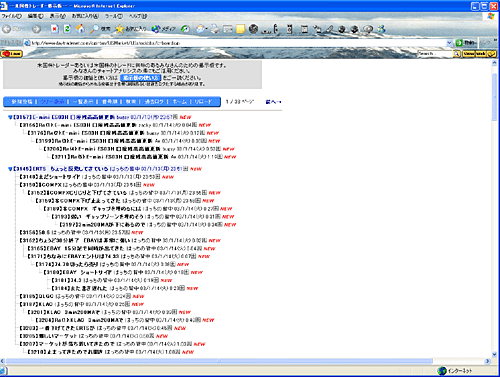The height and width of the screenshot is (377, 500).
Task: Collapse thread 3145 ERTS with its blue triangle
Action: (10, 169)
